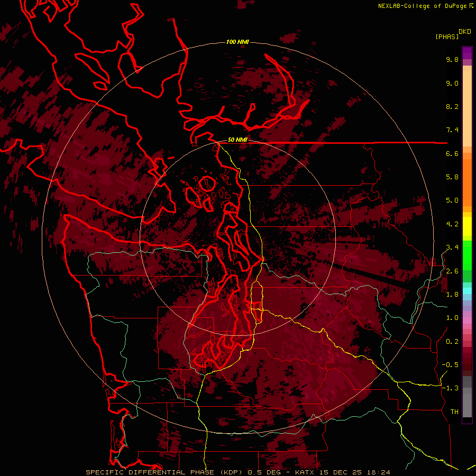Screen dimensions: 476x476
Task: Click the 9.0 legend value
Action: pos(452,84)
